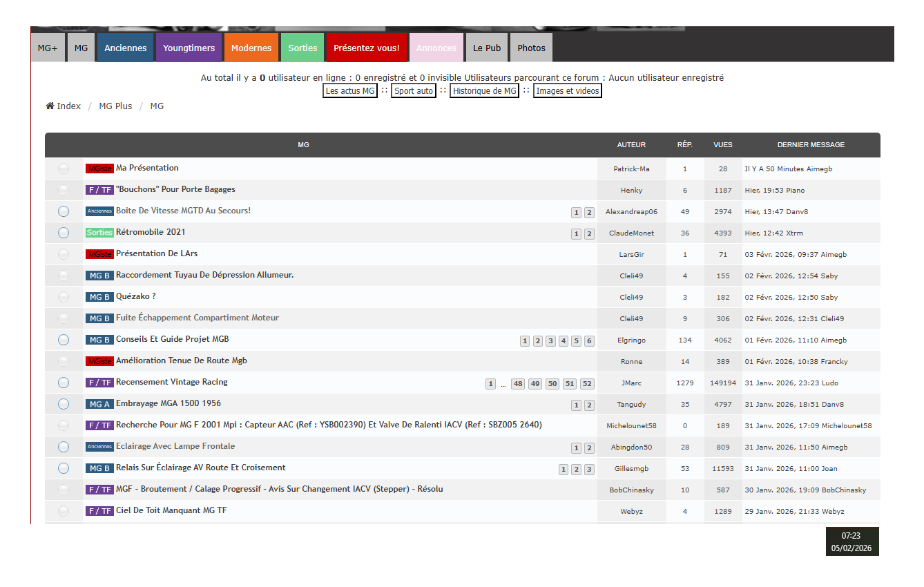
Task: Switch to the Youngtimers tab
Action: click(x=189, y=48)
